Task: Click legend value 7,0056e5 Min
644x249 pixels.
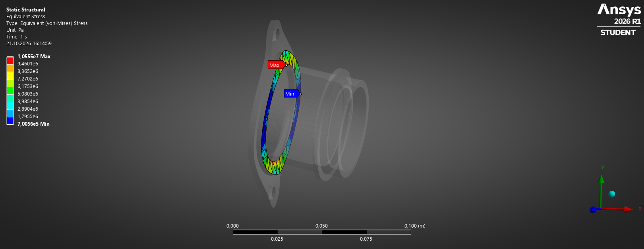Action: click(33, 124)
